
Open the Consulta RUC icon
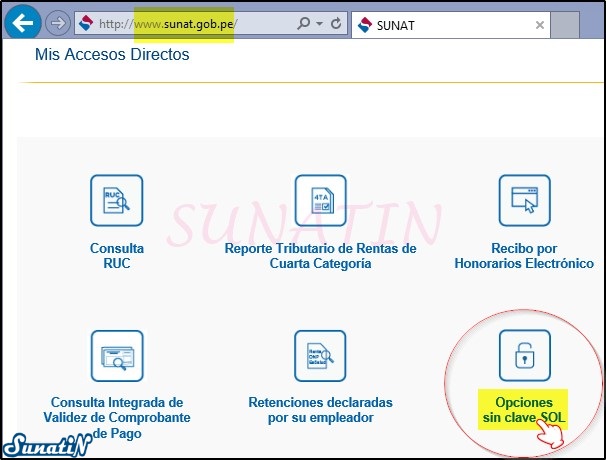click(x=117, y=201)
